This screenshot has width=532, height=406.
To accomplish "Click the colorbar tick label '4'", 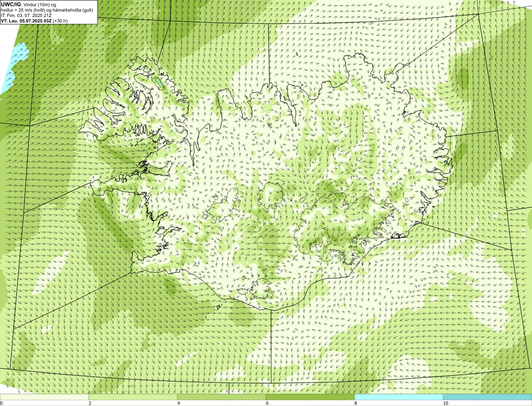I will pos(178,403).
